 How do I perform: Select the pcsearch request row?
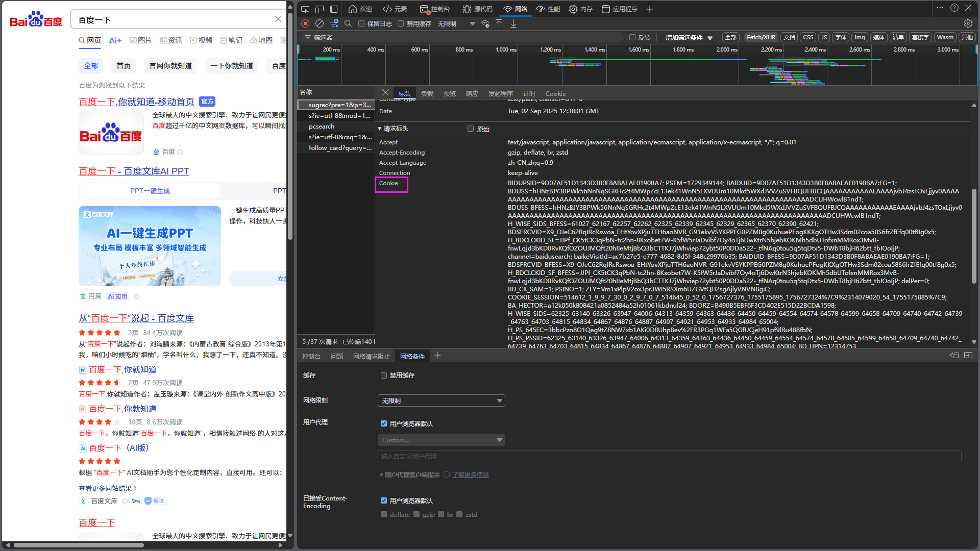click(x=336, y=126)
